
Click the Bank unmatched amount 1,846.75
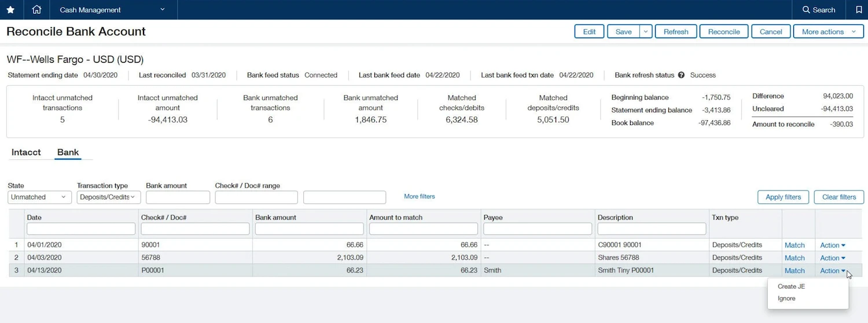[371, 120]
